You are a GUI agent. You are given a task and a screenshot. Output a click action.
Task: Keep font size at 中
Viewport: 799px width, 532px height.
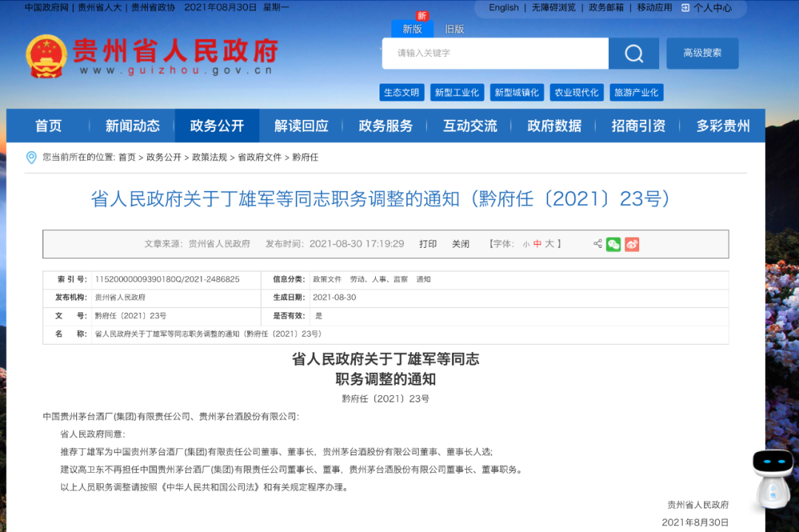click(539, 243)
